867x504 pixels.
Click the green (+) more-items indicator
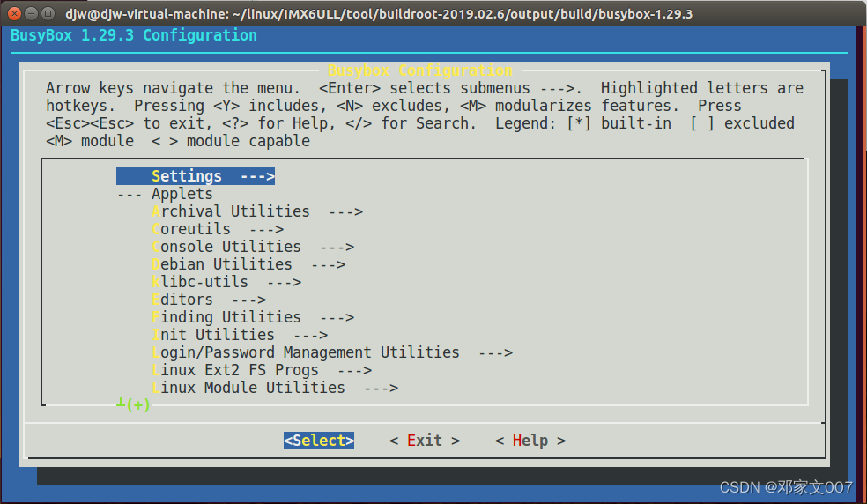coord(133,405)
